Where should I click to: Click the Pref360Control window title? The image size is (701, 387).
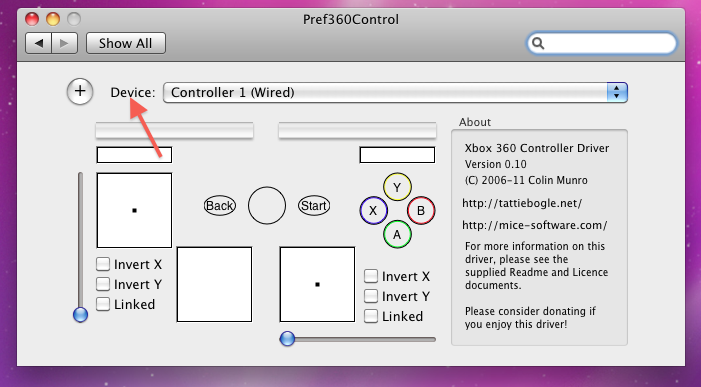pyautogui.click(x=351, y=20)
